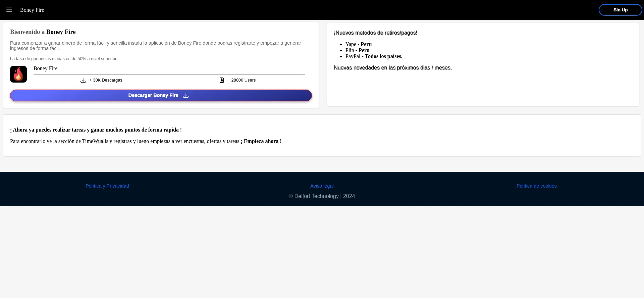
Task: Click 'Nuevas novedades en las próximos dias' text
Action: click(393, 68)
